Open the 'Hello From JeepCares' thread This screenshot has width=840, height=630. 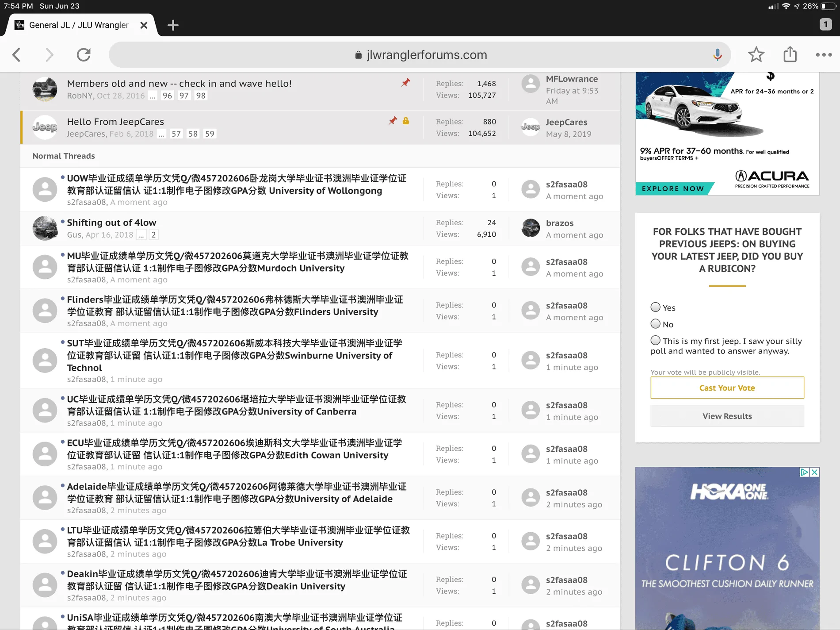[115, 122]
